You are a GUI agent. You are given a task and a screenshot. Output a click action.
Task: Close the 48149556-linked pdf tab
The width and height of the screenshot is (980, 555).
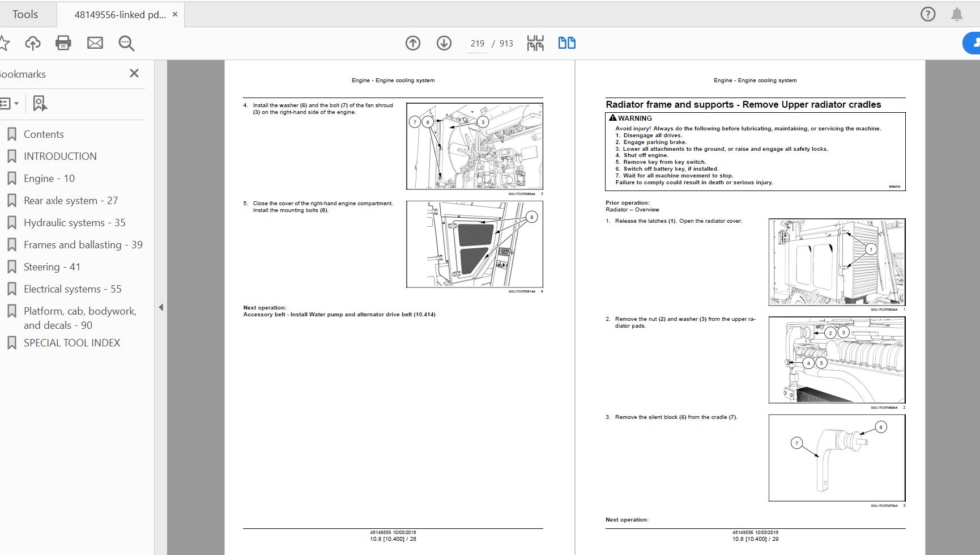point(175,15)
